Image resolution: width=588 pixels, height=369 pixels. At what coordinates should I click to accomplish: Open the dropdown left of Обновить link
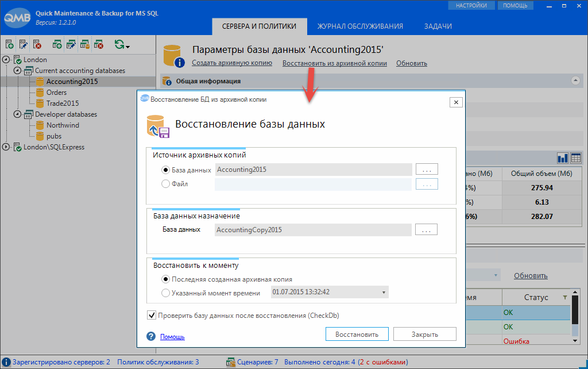[496, 275]
